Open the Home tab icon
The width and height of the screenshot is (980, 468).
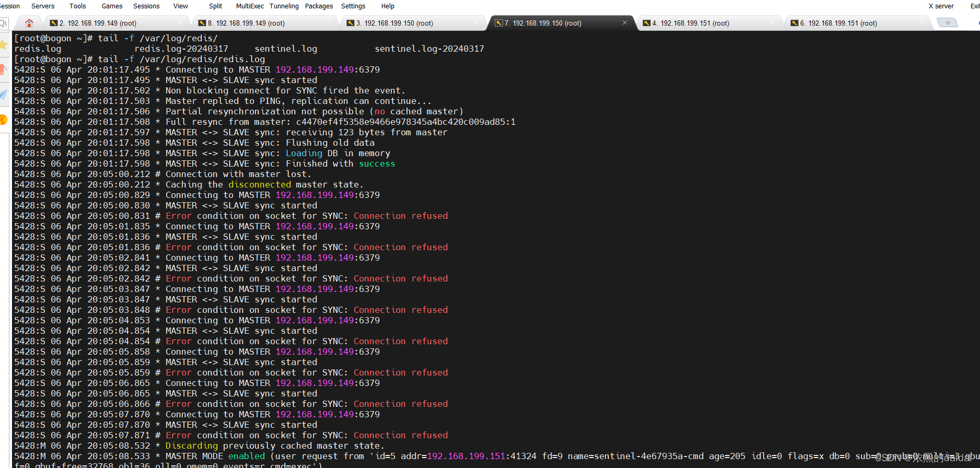pyautogui.click(x=29, y=23)
